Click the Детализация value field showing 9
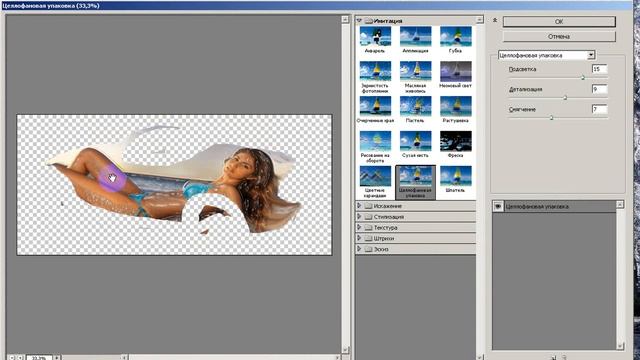This screenshot has width=640, height=360. [x=599, y=89]
